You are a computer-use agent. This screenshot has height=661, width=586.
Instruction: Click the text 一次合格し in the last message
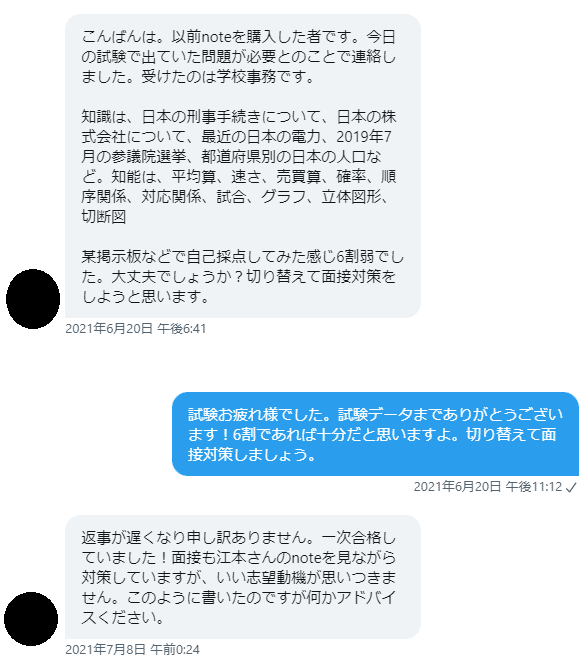pos(358,537)
